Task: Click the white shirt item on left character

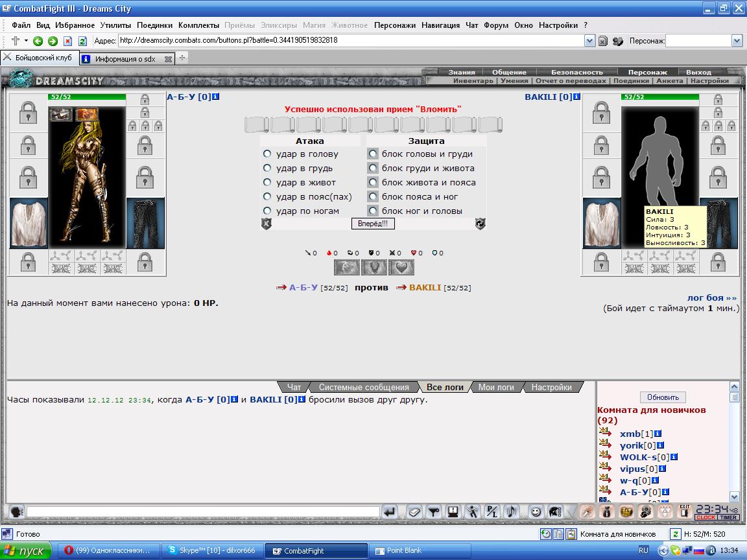Action: coord(29,224)
